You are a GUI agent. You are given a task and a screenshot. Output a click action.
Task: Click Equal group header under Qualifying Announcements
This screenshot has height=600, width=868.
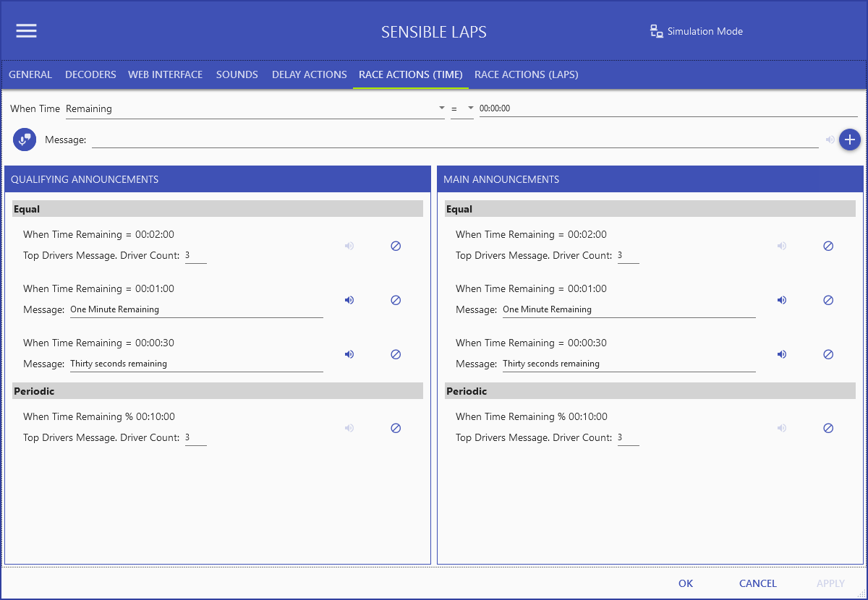(x=218, y=209)
